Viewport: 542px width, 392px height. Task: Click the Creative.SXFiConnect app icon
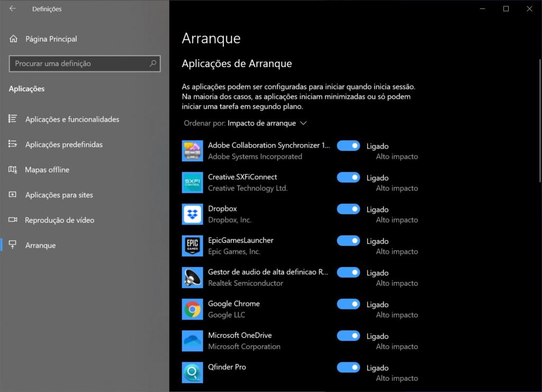point(193,183)
